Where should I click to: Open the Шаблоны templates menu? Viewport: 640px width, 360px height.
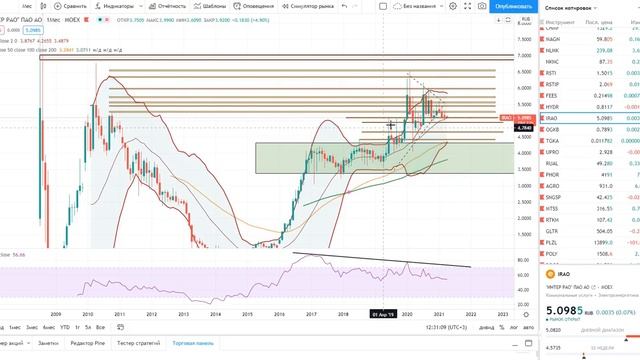coord(210,6)
